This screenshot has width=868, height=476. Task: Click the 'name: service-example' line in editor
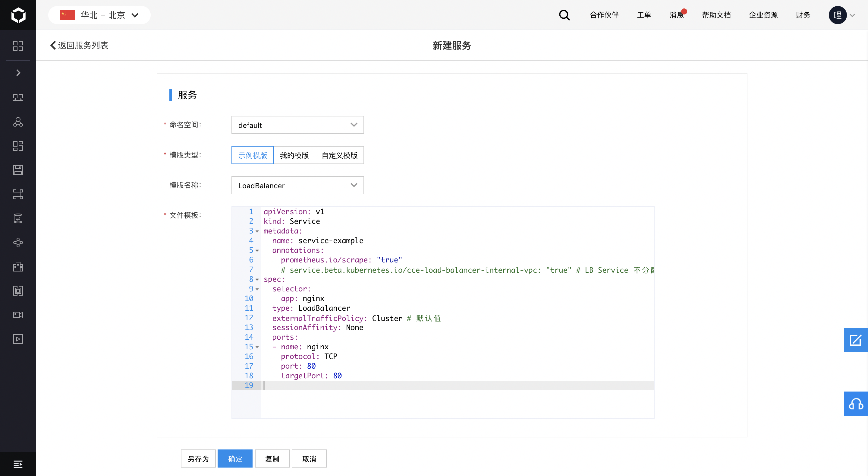(x=318, y=241)
